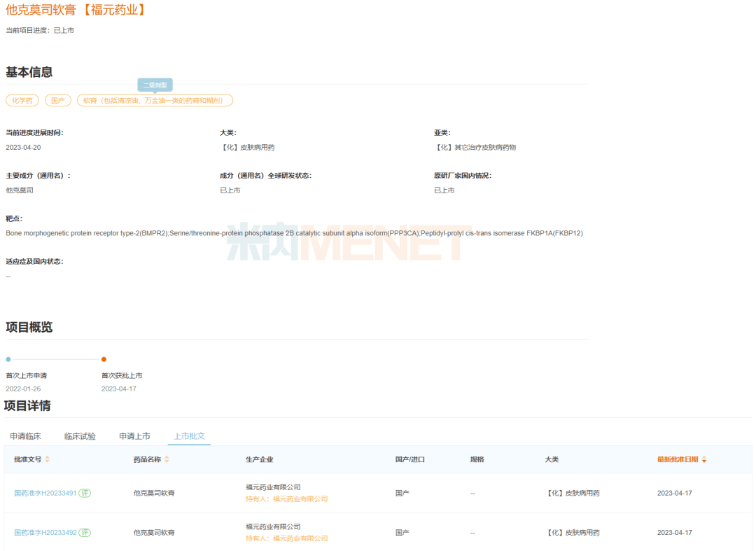The height and width of the screenshot is (551, 756).
Task: Sort table by 药品名称 column arrows
Action: 167,459
